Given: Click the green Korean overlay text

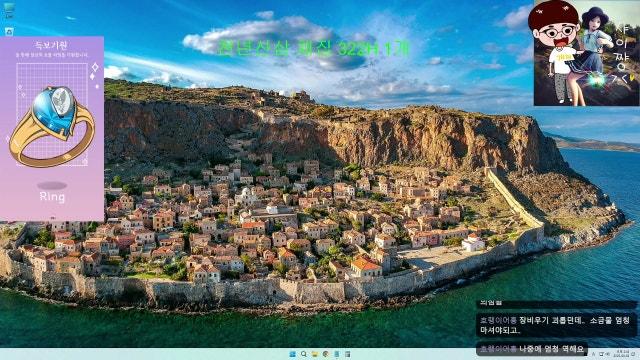Looking at the screenshot, I should [x=313, y=49].
